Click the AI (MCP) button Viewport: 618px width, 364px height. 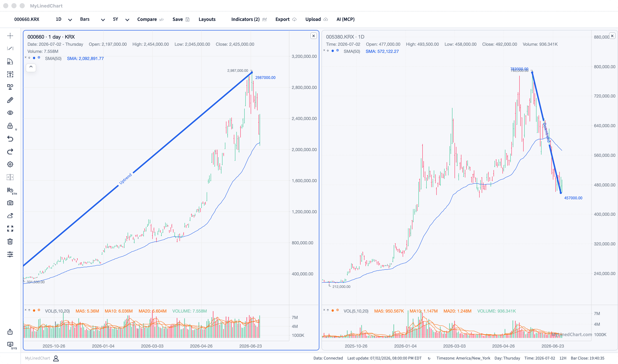345,19
